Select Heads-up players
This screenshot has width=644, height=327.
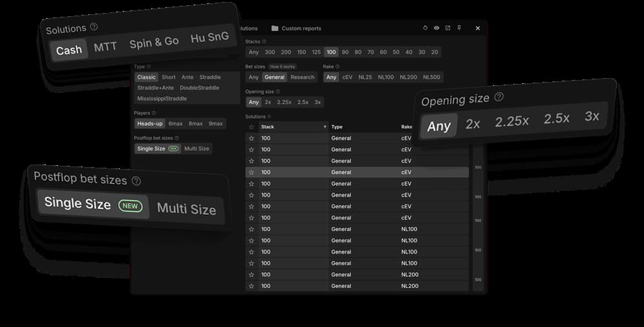150,123
